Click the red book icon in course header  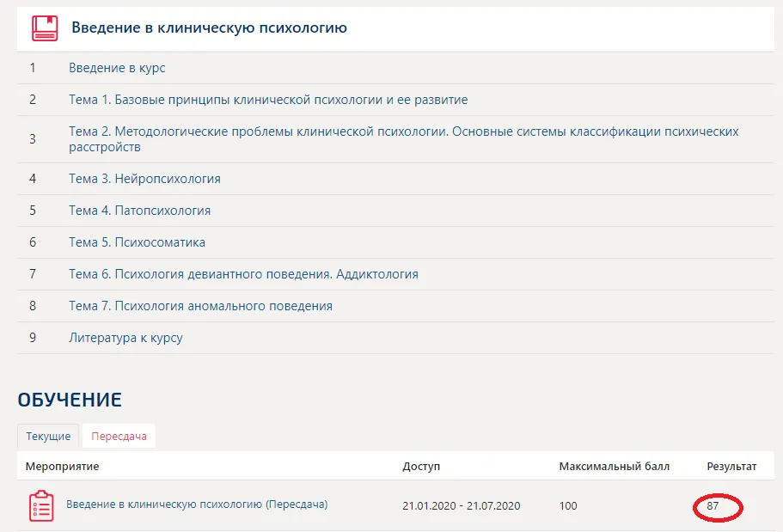pyautogui.click(x=45, y=28)
